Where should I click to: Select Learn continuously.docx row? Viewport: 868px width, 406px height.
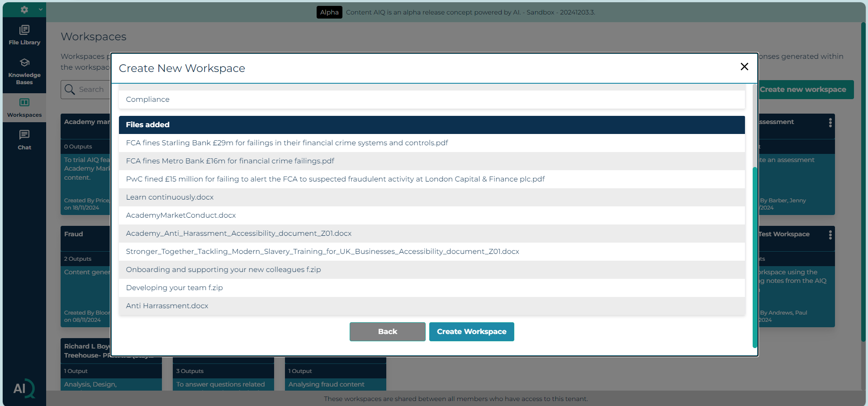point(432,197)
